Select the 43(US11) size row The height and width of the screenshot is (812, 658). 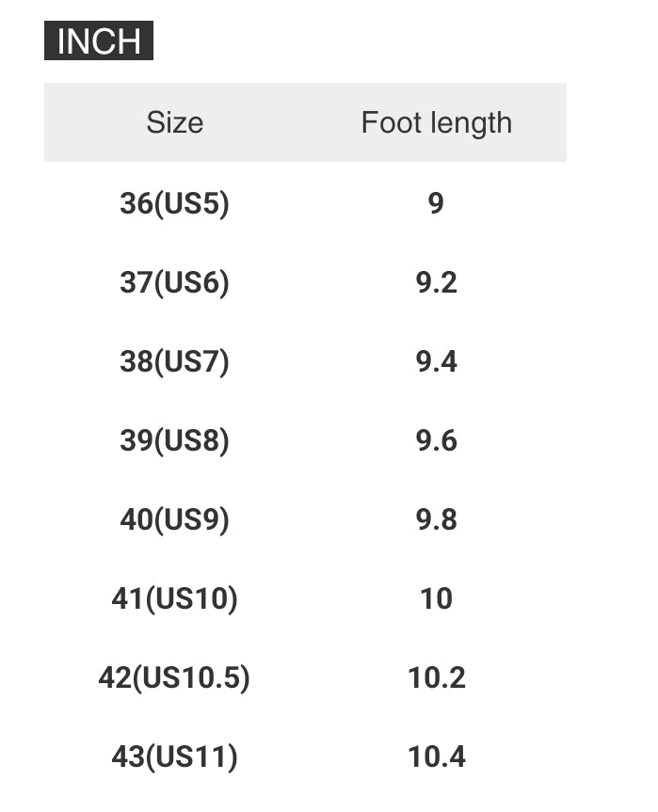(174, 756)
